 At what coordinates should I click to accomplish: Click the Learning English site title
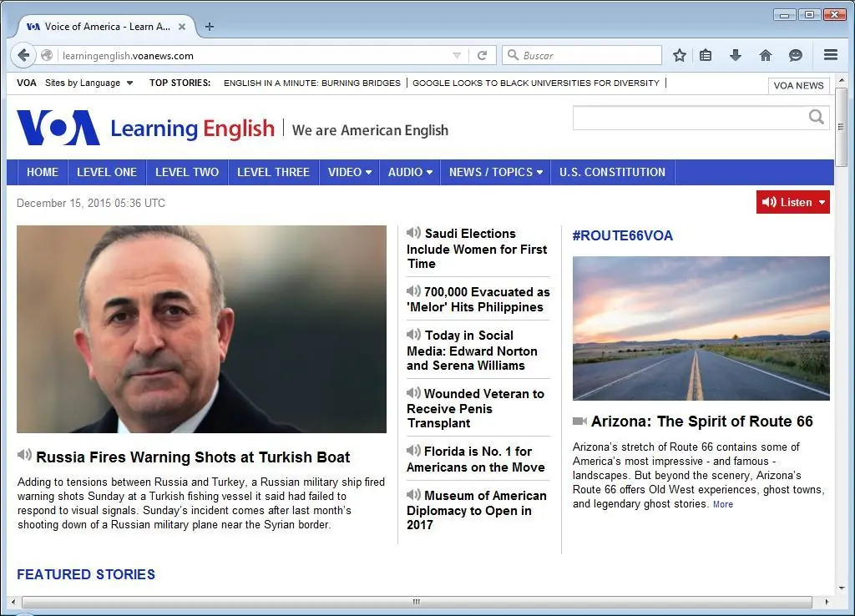coord(193,129)
